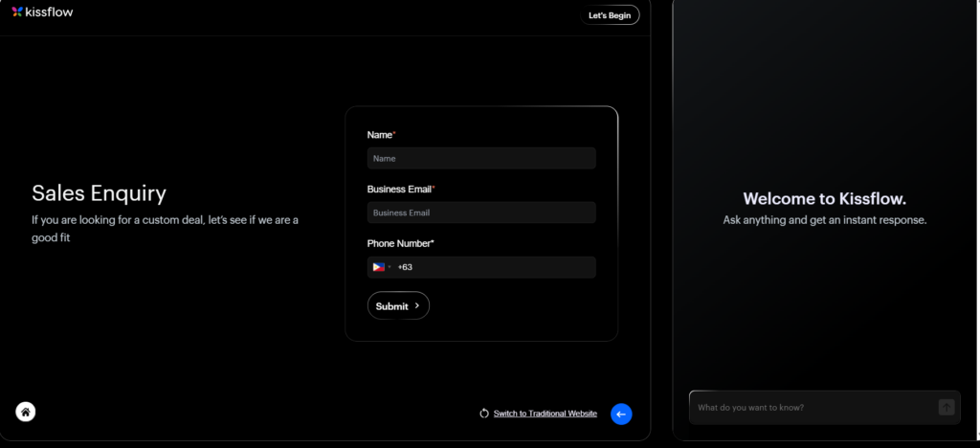Click the Name field label

[380, 135]
